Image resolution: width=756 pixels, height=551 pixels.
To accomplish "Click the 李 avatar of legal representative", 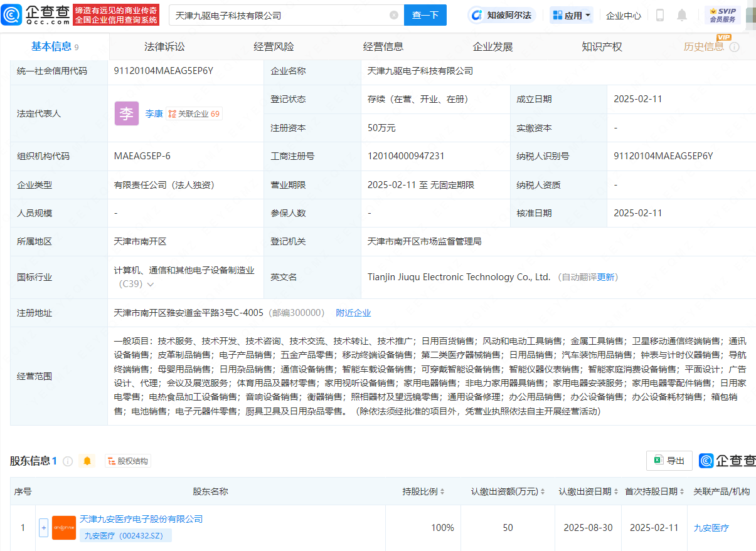I will pyautogui.click(x=126, y=113).
